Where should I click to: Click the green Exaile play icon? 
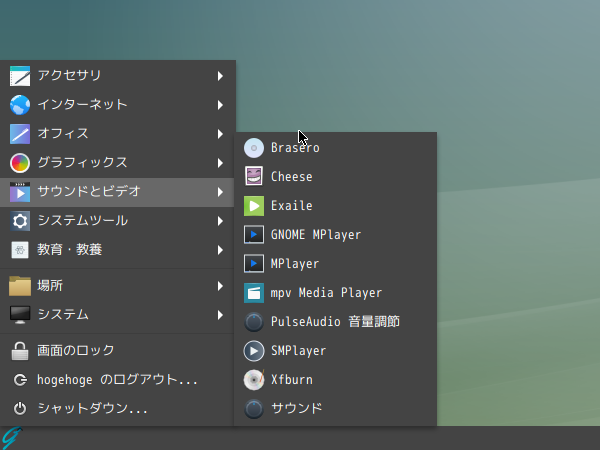pos(254,206)
